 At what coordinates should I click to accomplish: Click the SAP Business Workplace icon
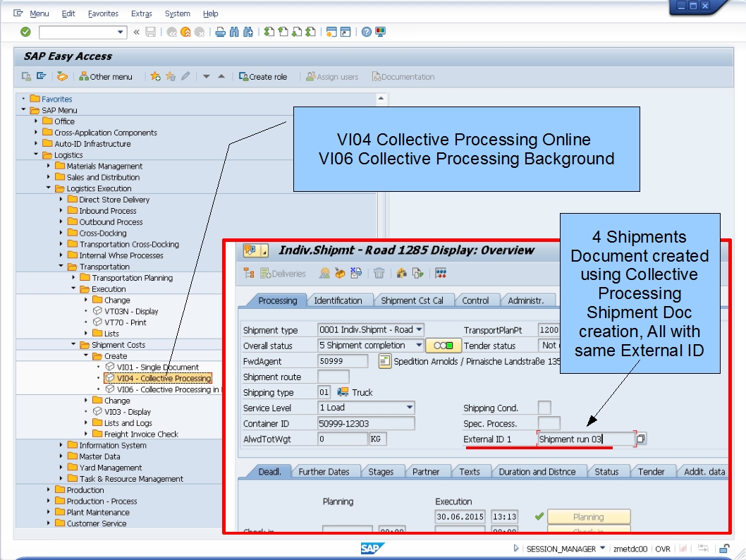[62, 77]
